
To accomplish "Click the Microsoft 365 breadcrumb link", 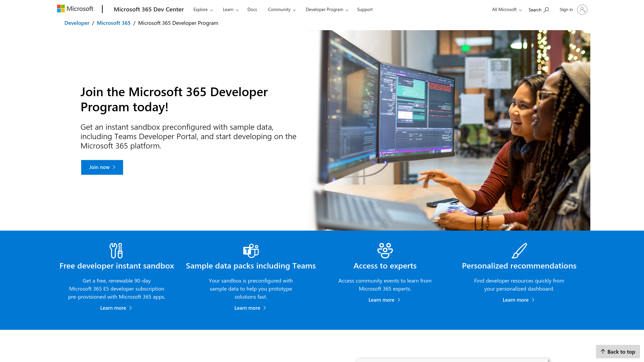I will coord(114,22).
